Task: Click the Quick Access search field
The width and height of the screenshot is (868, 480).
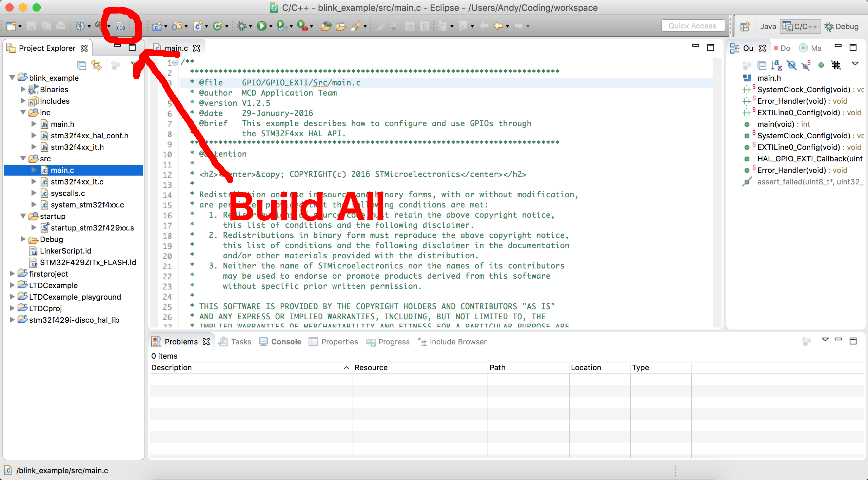Action: click(x=693, y=26)
